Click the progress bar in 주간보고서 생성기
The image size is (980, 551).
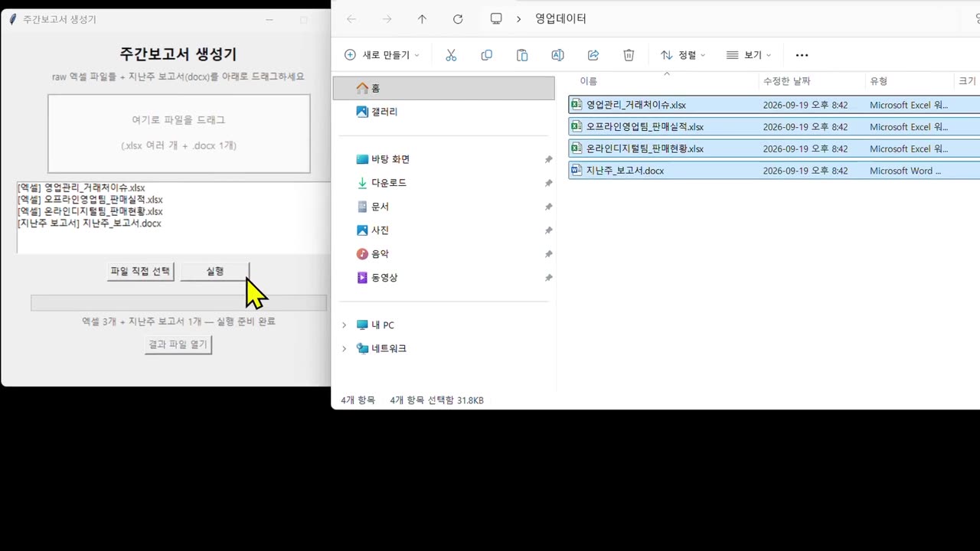[x=178, y=302]
